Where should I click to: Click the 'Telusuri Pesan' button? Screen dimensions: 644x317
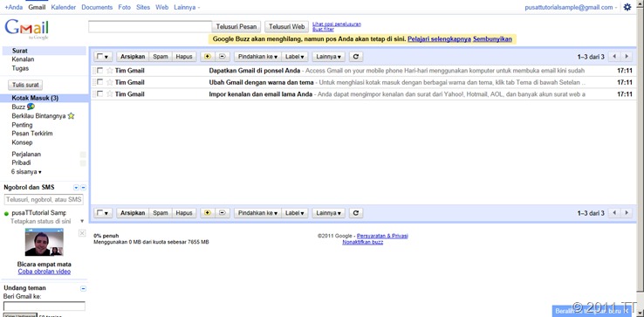(236, 27)
